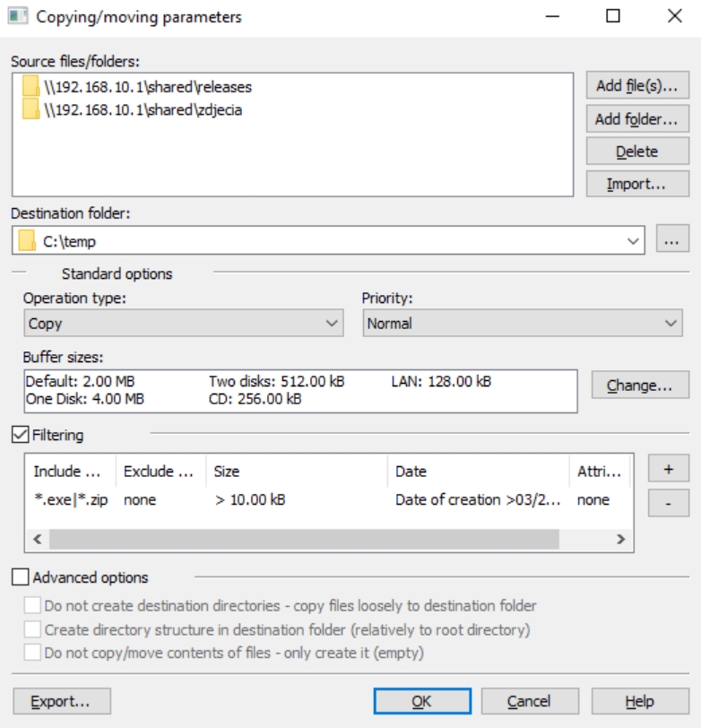Open the Operation type Copy dropdown
The height and width of the screenshot is (728, 701).
[x=184, y=323]
